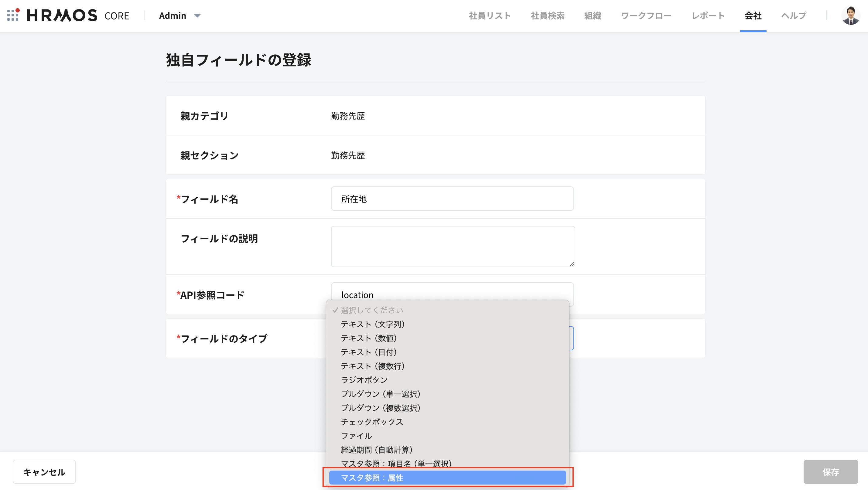Open the レポート menu item
Image resolution: width=868 pixels, height=490 pixels.
coord(708,16)
